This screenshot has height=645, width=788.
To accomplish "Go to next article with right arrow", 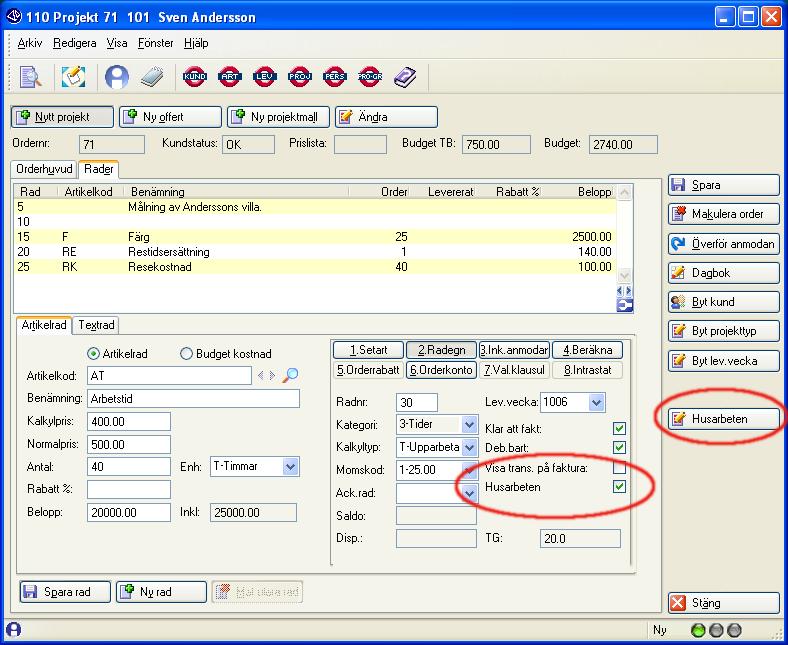I will (x=272, y=376).
